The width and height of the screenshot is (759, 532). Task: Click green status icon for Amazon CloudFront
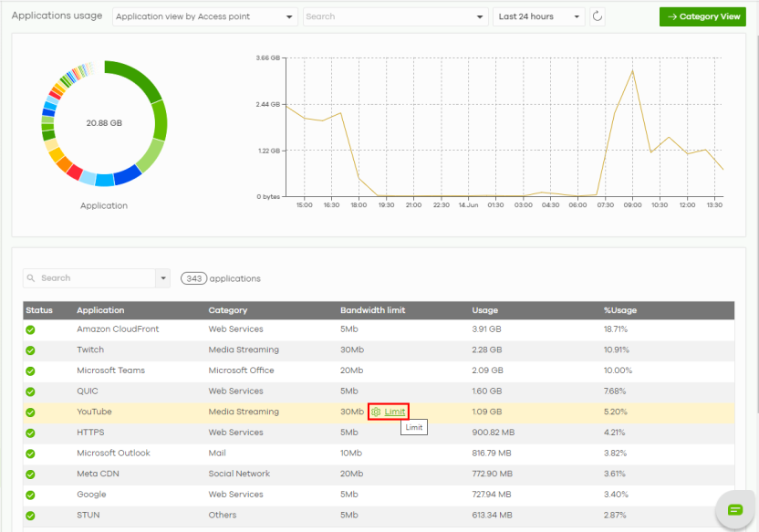click(30, 329)
